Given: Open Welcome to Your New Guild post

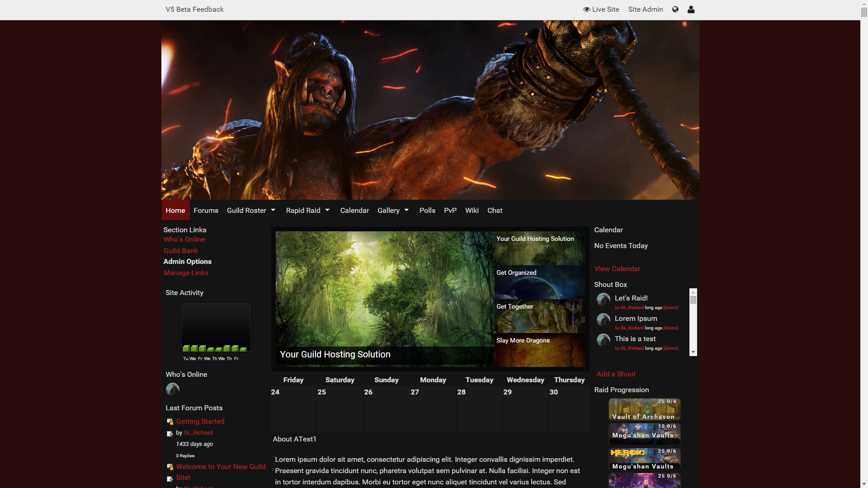Looking at the screenshot, I should pos(221,472).
